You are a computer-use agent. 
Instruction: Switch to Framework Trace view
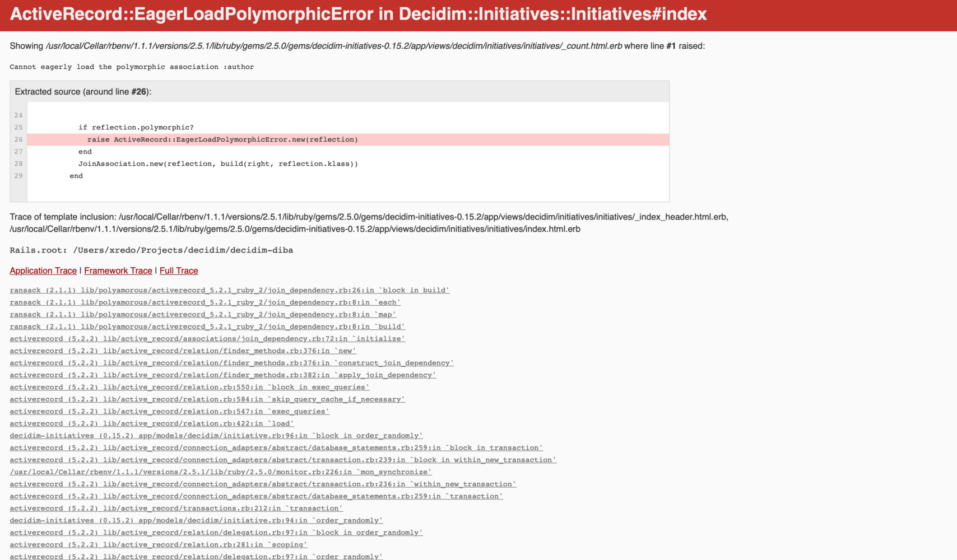pos(118,270)
